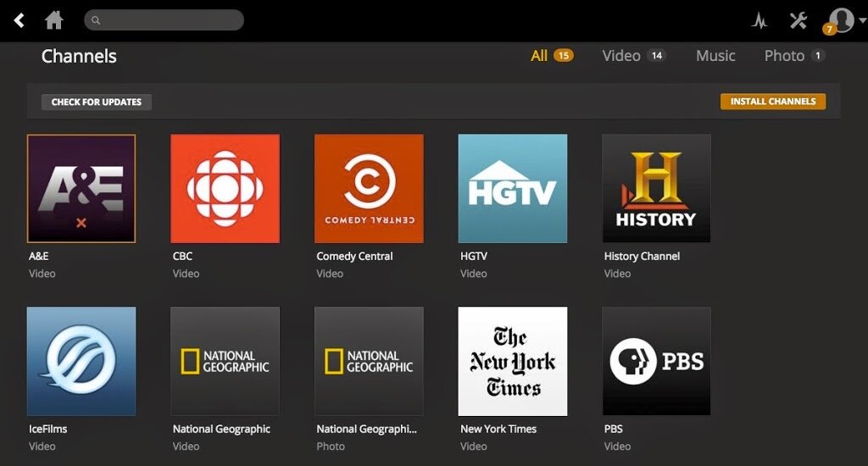Click the 15 count badge on All

coord(564,55)
